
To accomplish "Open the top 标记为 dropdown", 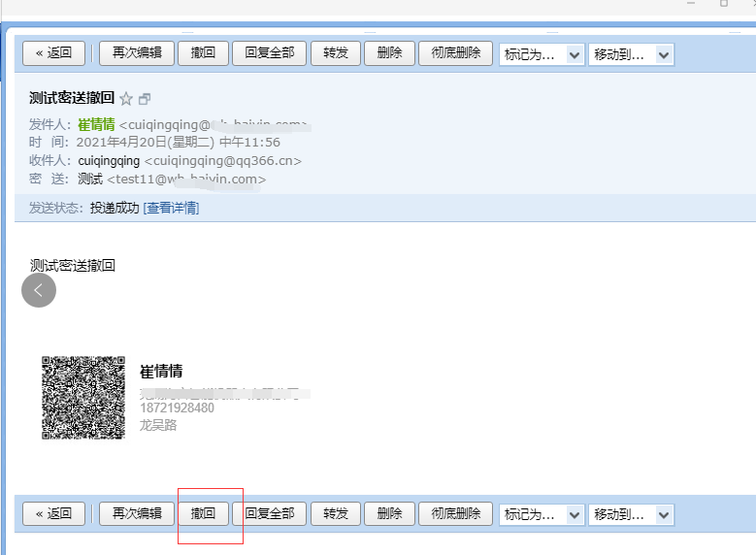I will (542, 54).
